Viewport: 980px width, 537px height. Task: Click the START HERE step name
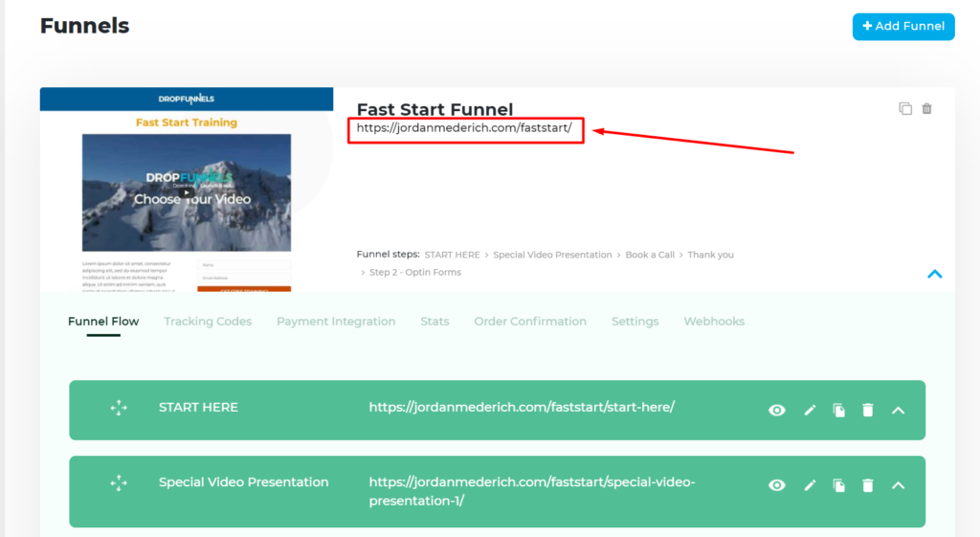click(x=198, y=407)
